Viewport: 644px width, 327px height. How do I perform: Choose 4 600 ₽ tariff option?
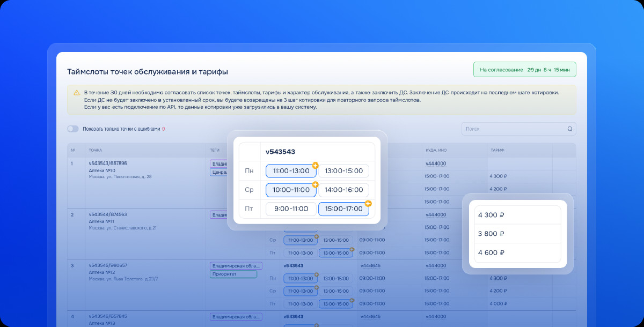[x=517, y=252]
